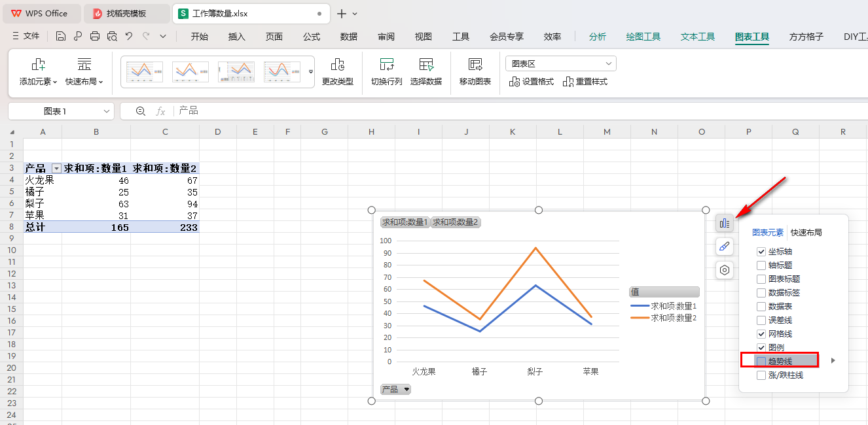Image resolution: width=868 pixels, height=425 pixels.
Task: Open the 添加元素 dropdown
Action: (39, 73)
